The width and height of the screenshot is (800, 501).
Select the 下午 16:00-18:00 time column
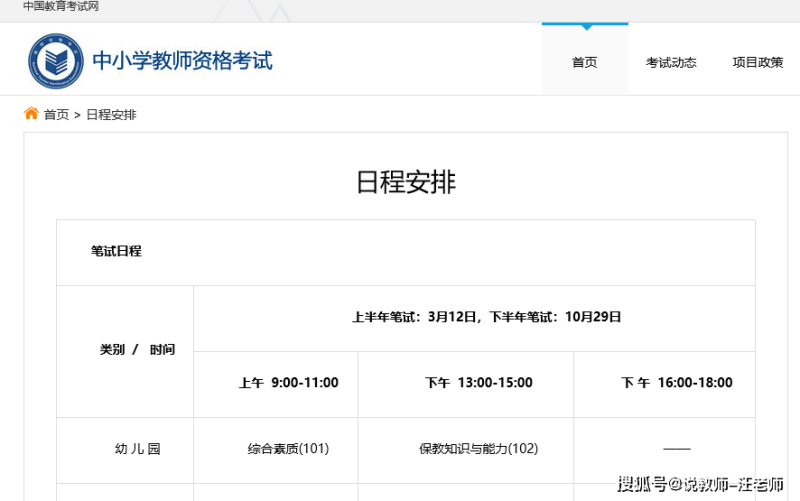coord(677,383)
